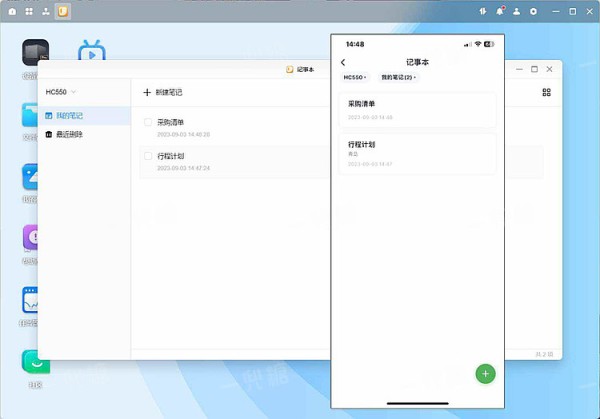Open the green smiley desktop app icon
600x419 pixels.
(x=36, y=361)
